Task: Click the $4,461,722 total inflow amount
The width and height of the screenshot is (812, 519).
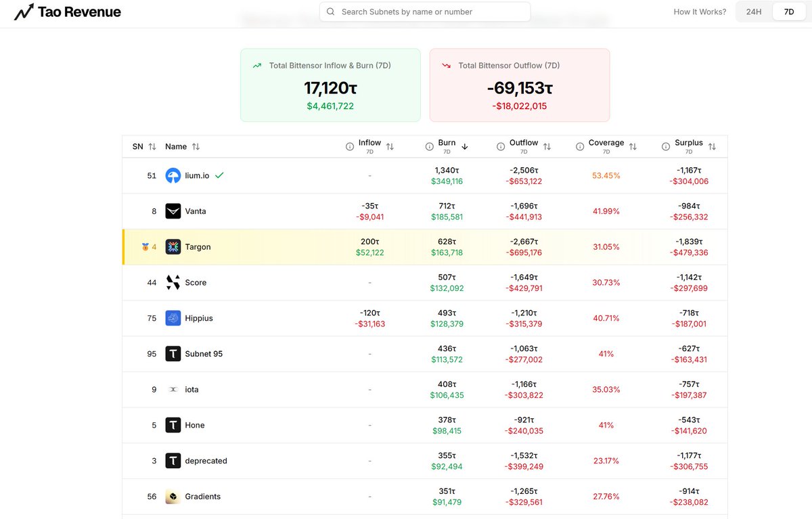Action: coord(330,106)
